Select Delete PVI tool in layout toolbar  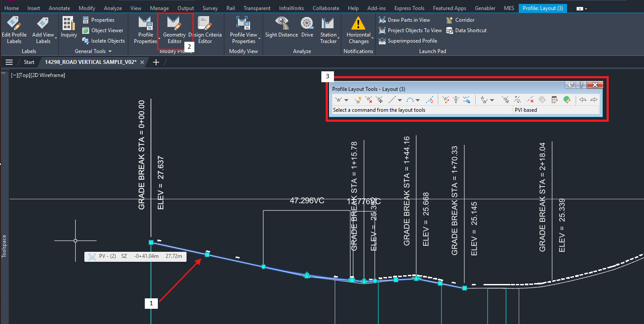pyautogui.click(x=369, y=100)
